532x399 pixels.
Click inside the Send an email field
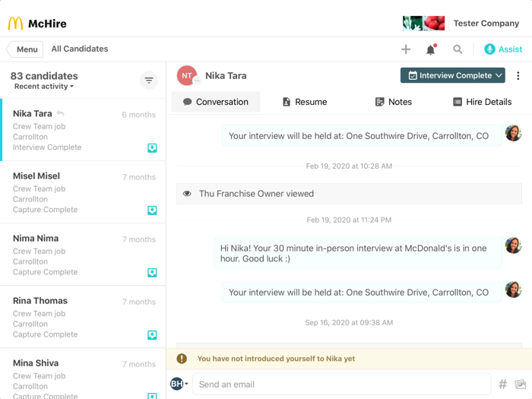click(342, 385)
